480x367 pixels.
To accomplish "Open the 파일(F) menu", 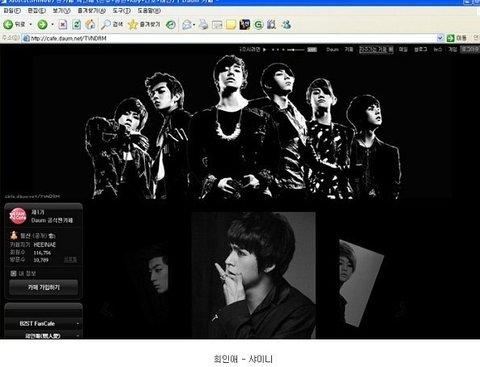I will point(12,11).
